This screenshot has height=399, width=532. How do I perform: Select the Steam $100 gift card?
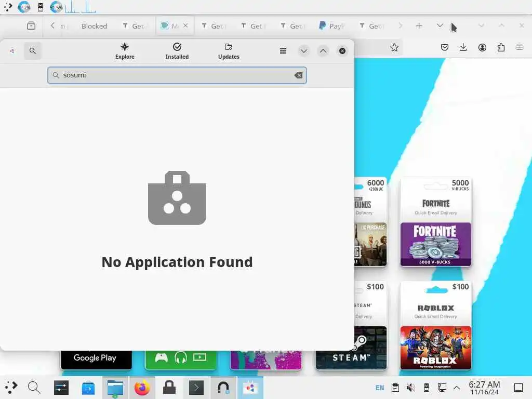pos(370,325)
